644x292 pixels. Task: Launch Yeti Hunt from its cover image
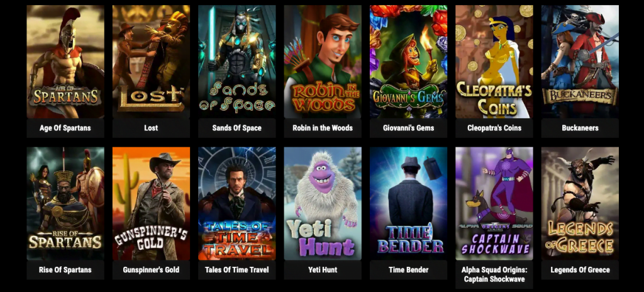(323, 203)
